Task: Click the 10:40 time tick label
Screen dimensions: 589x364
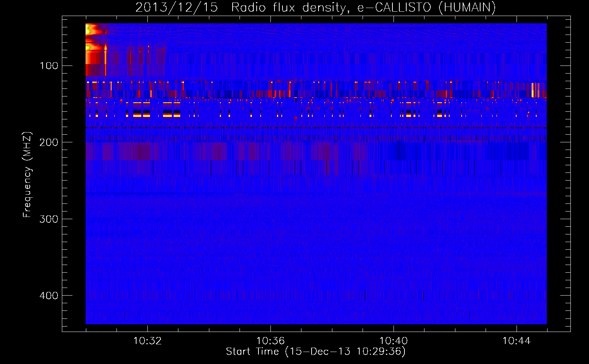Action: [394, 341]
